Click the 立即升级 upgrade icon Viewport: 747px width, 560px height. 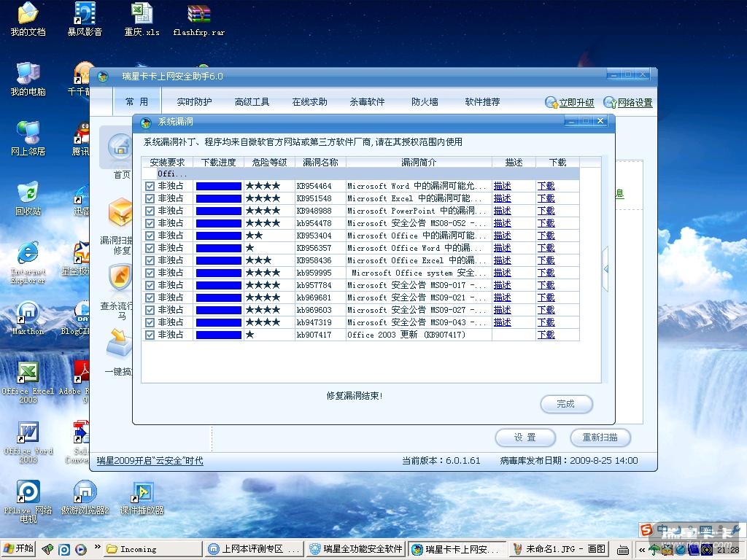pyautogui.click(x=551, y=102)
